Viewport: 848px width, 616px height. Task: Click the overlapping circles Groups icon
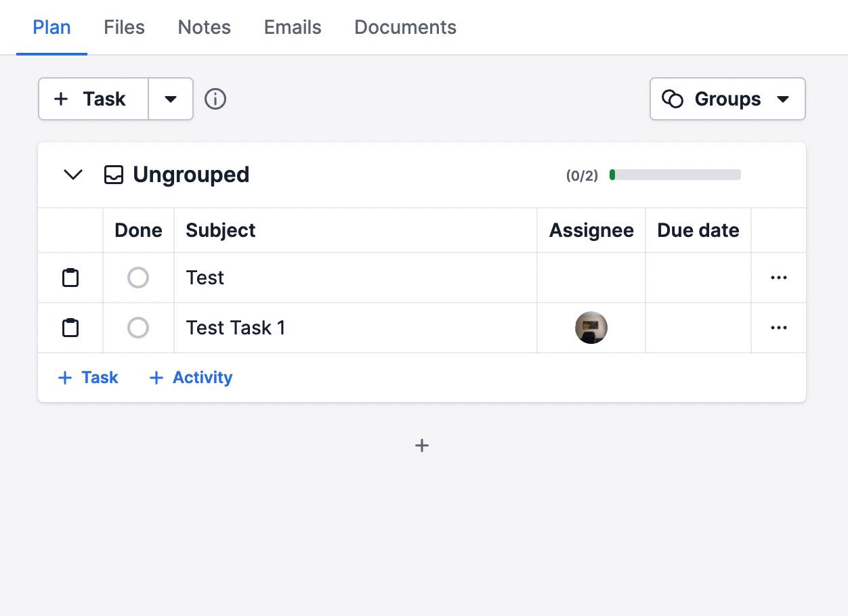[x=672, y=99]
